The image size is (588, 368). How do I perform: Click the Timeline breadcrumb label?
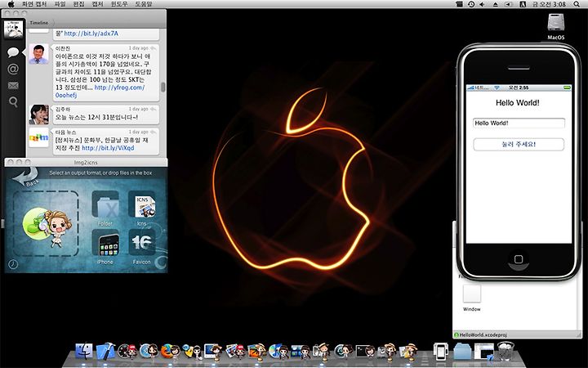coord(39,23)
